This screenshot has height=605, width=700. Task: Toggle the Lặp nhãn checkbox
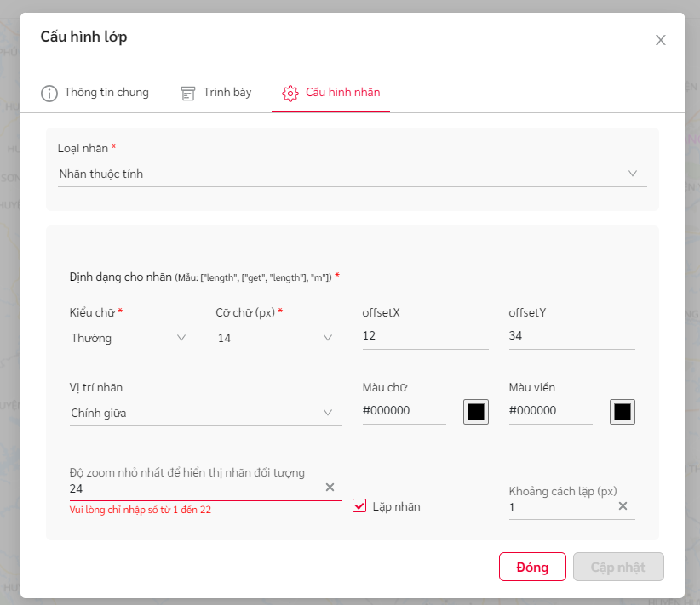(x=359, y=506)
